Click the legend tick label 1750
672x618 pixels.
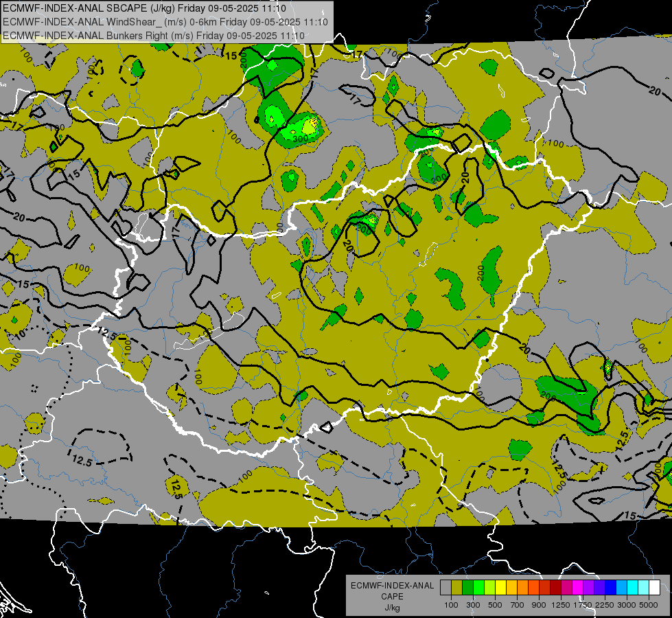click(x=583, y=605)
